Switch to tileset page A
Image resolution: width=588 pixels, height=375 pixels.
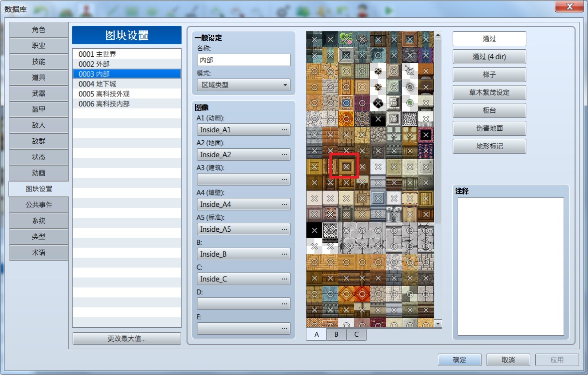[316, 334]
